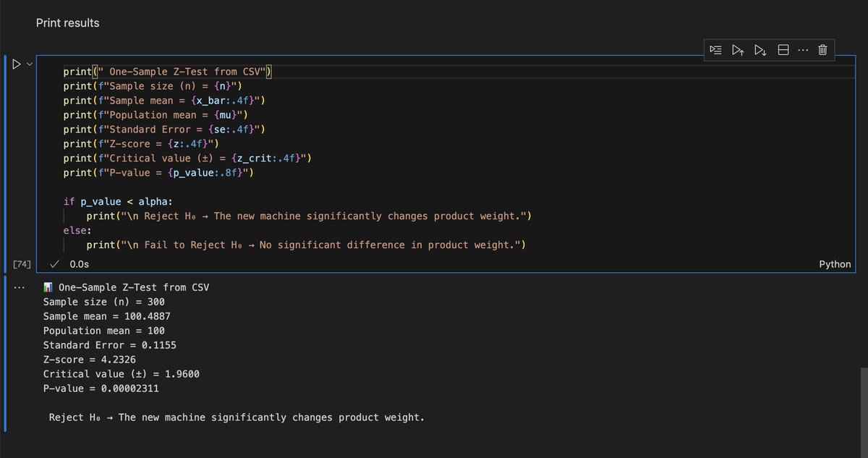Click output line 'Population mean = 100'
This screenshot has height=458, width=868.
103,331
